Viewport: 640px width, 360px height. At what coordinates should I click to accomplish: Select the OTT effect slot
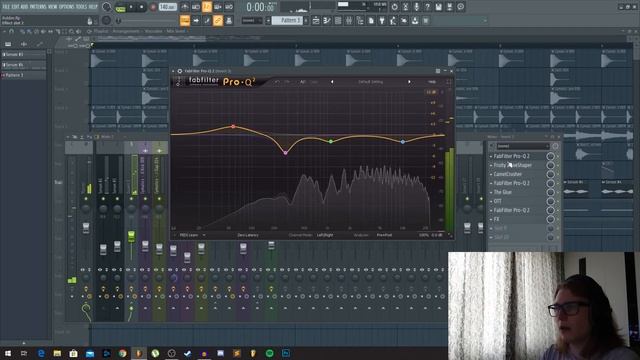498,201
